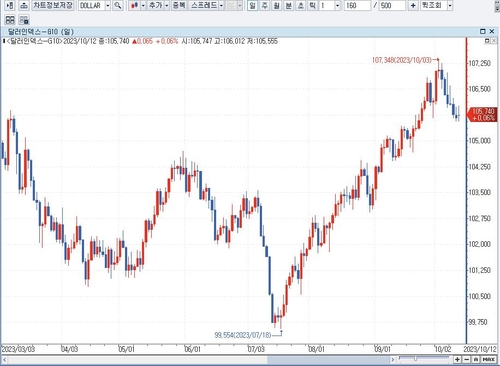Focus the DOLLAR symbol input field

(91, 6)
